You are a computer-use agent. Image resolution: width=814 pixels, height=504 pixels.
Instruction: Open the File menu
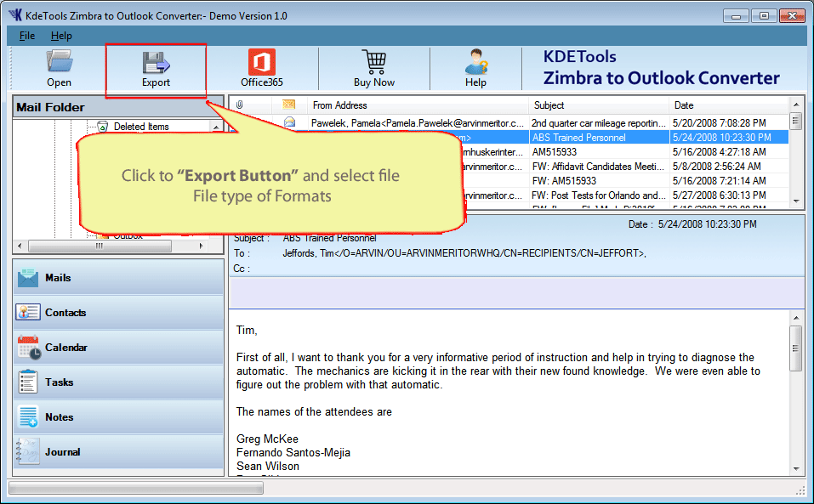(x=27, y=36)
